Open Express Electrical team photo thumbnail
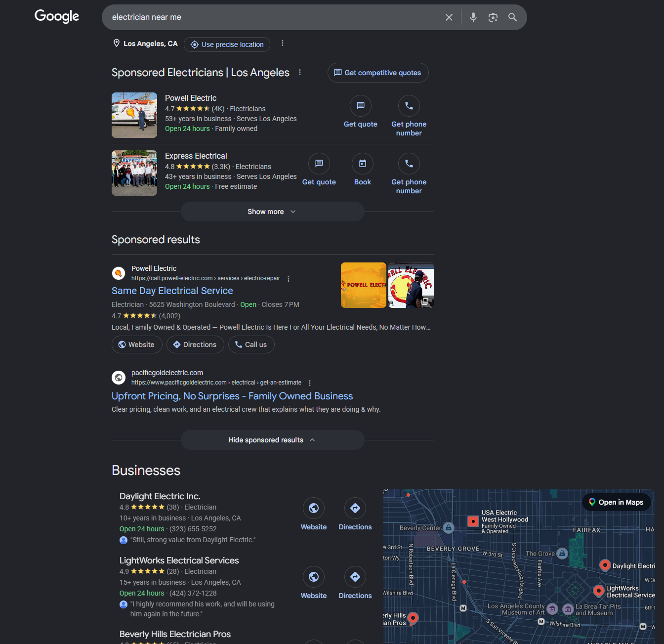 coord(134,173)
